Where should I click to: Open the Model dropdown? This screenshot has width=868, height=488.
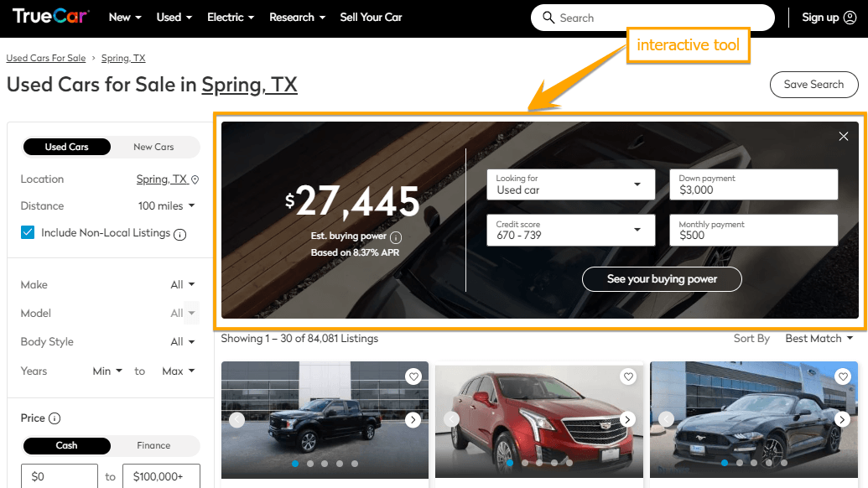tap(183, 313)
